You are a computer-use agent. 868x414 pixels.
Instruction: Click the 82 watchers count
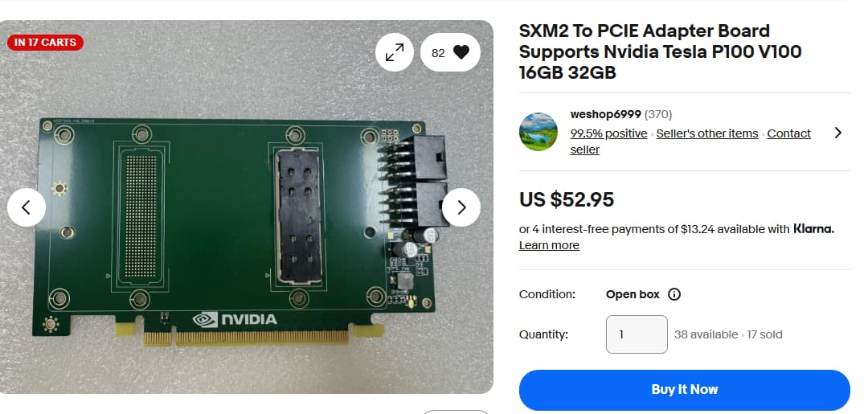(x=438, y=53)
